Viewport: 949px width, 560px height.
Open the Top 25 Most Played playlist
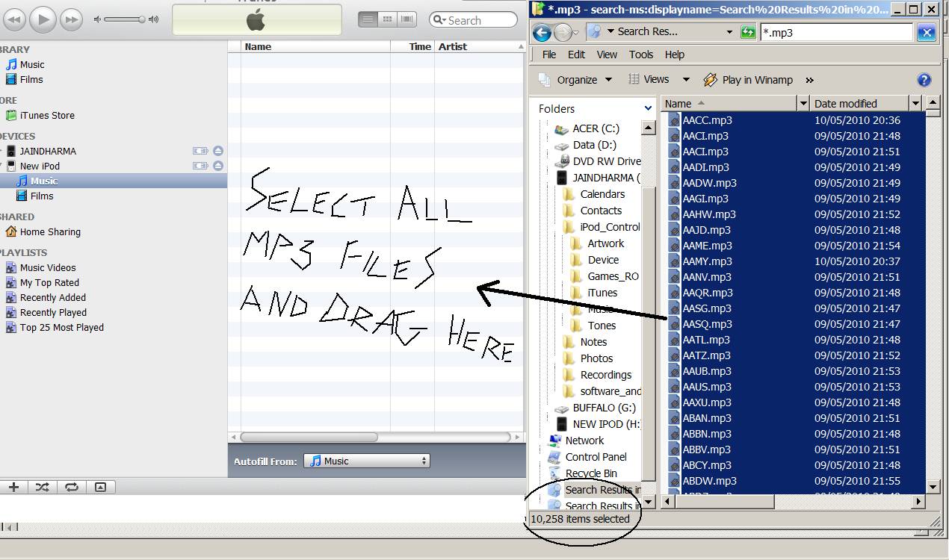click(55, 327)
